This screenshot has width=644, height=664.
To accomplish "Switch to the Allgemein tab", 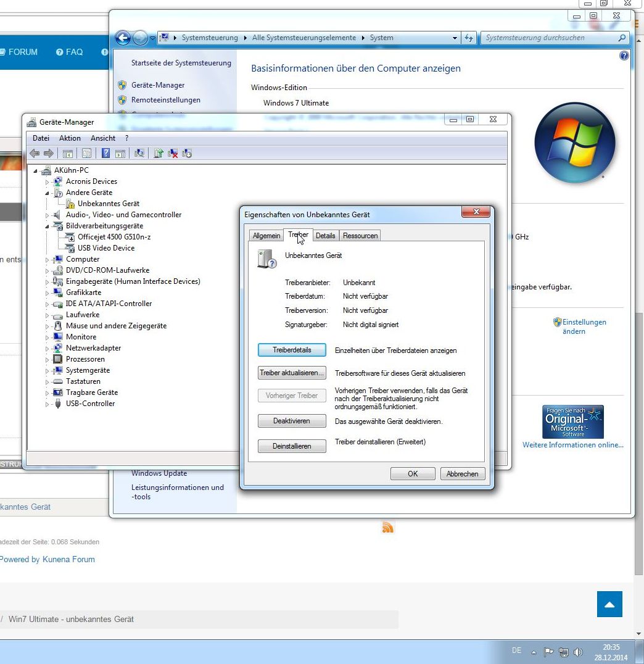I will 266,236.
